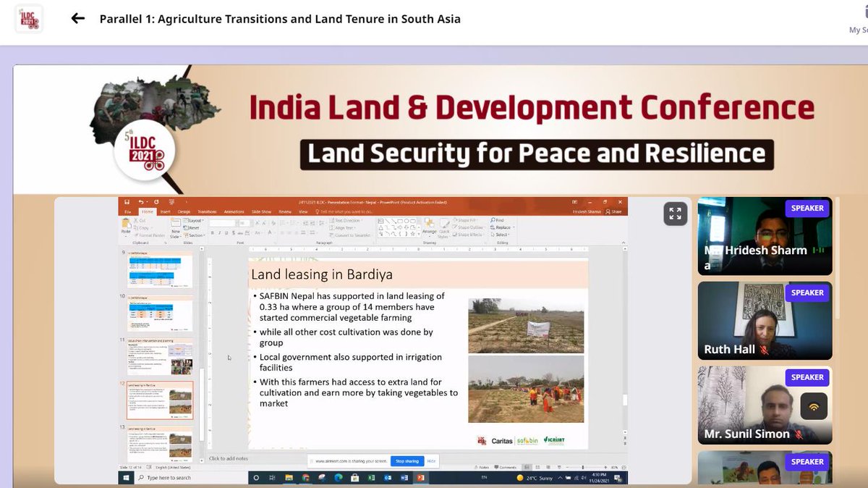Open the Text Direction dropdown
The width and height of the screenshot is (868, 488).
[346, 220]
